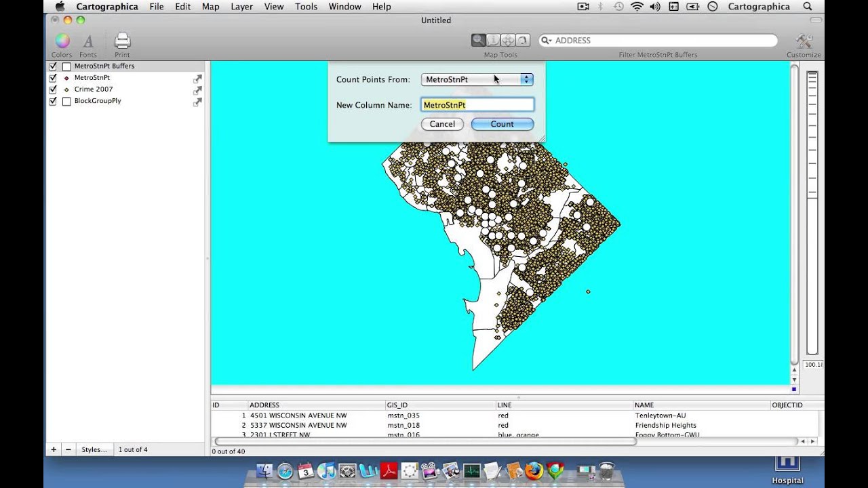
Task: Toggle visibility of MetroStnPt layer
Action: pyautogui.click(x=53, y=78)
